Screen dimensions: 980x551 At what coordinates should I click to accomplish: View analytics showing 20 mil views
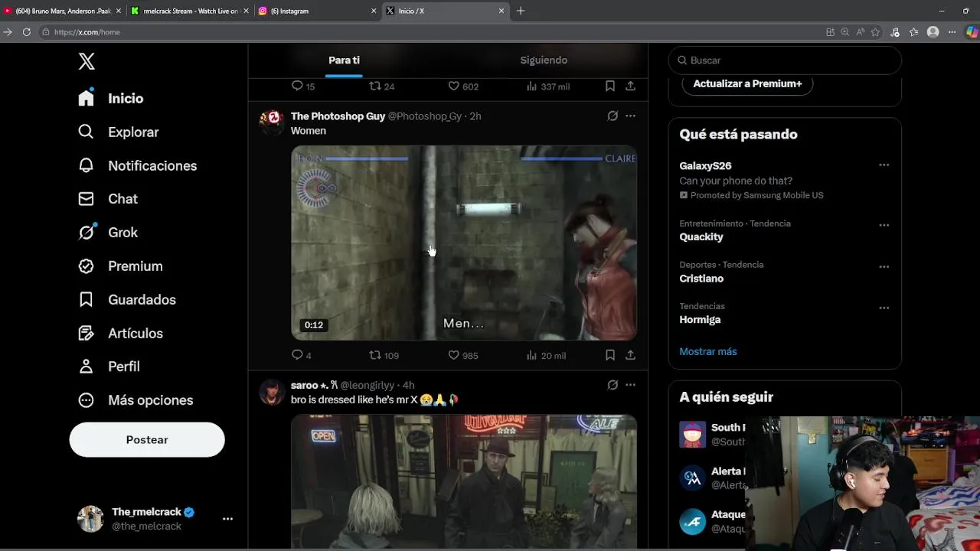(546, 355)
